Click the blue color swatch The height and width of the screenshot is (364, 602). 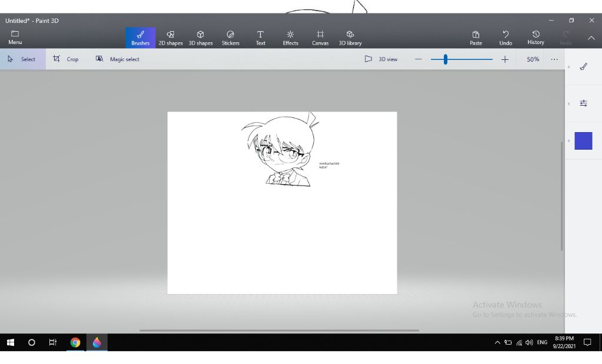pyautogui.click(x=583, y=141)
